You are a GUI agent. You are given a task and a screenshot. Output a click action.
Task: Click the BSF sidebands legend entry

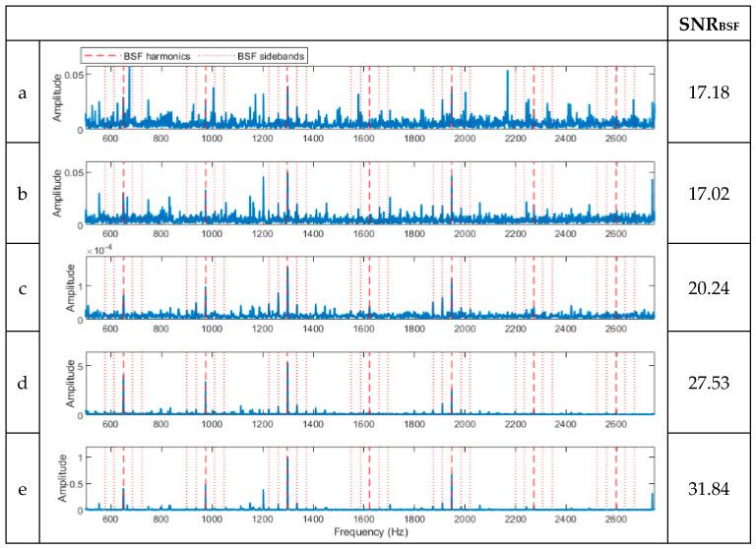[251, 56]
